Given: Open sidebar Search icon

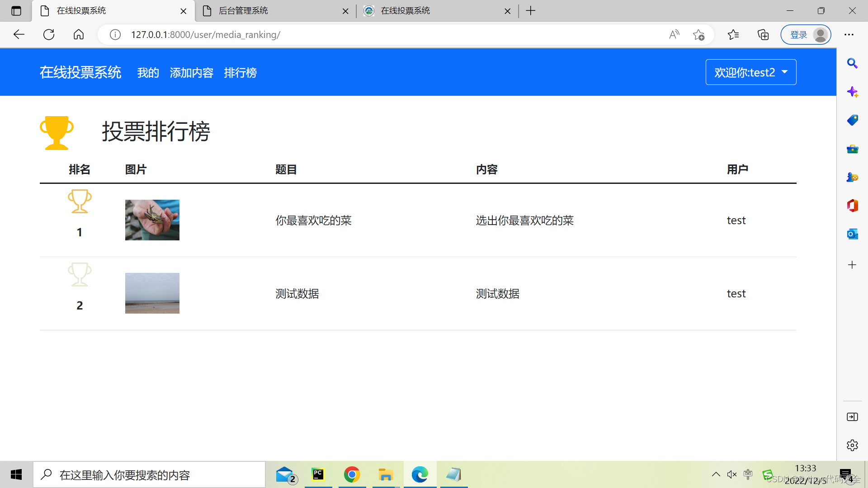Looking at the screenshot, I should click(x=852, y=63).
